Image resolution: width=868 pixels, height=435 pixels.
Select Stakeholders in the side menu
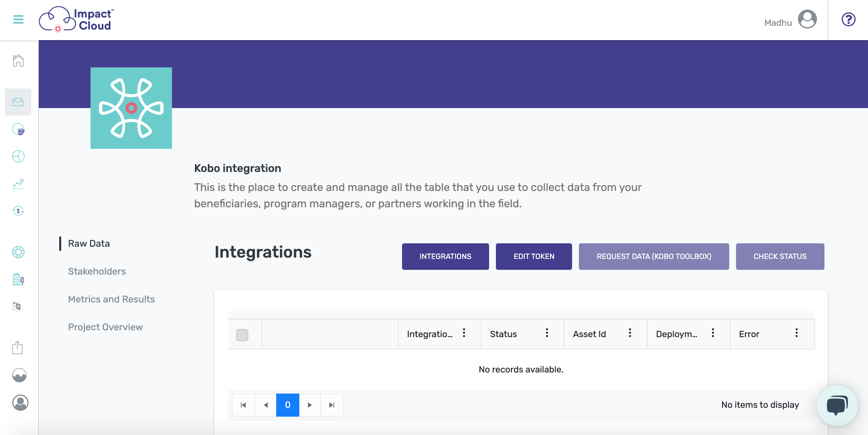point(97,271)
